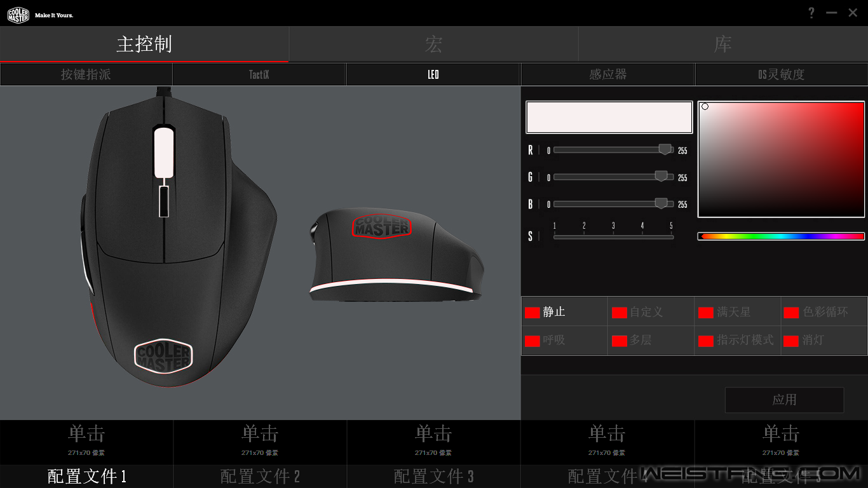This screenshot has height=488, width=868.
Task: Open the help question mark icon
Action: tap(811, 13)
